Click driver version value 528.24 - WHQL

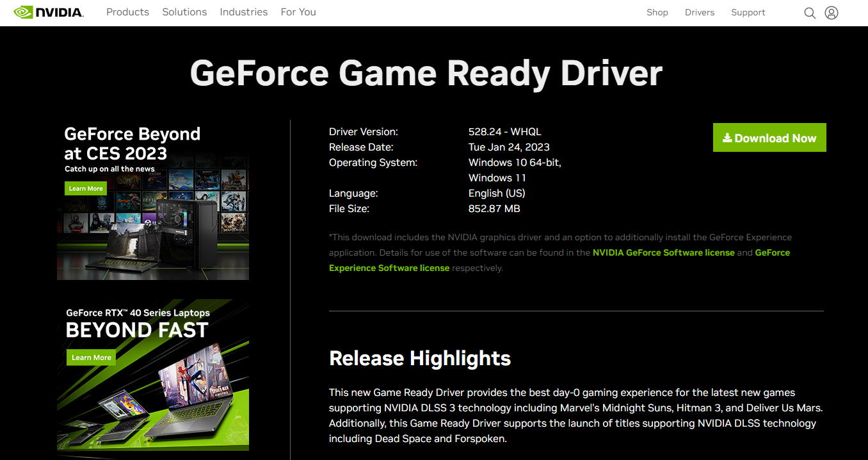505,131
